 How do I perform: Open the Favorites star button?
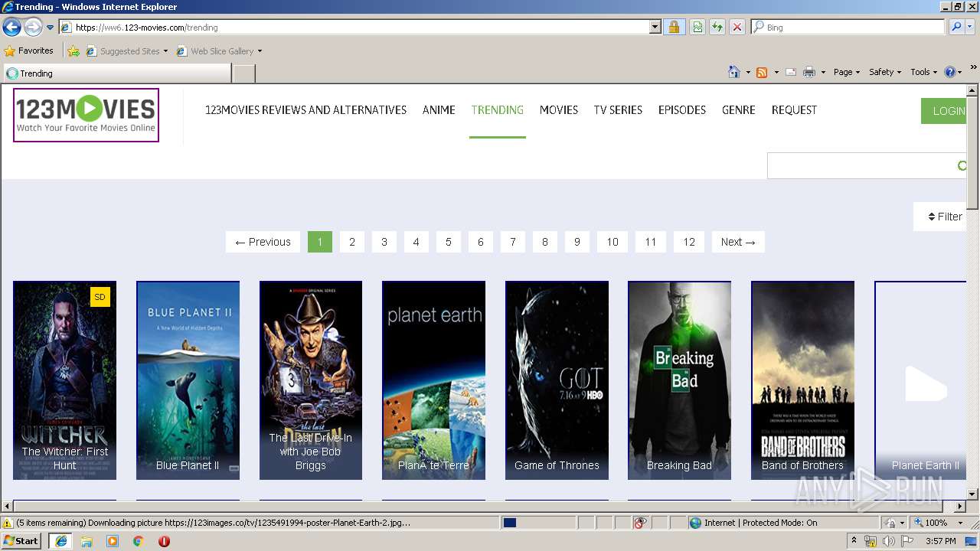coord(29,51)
